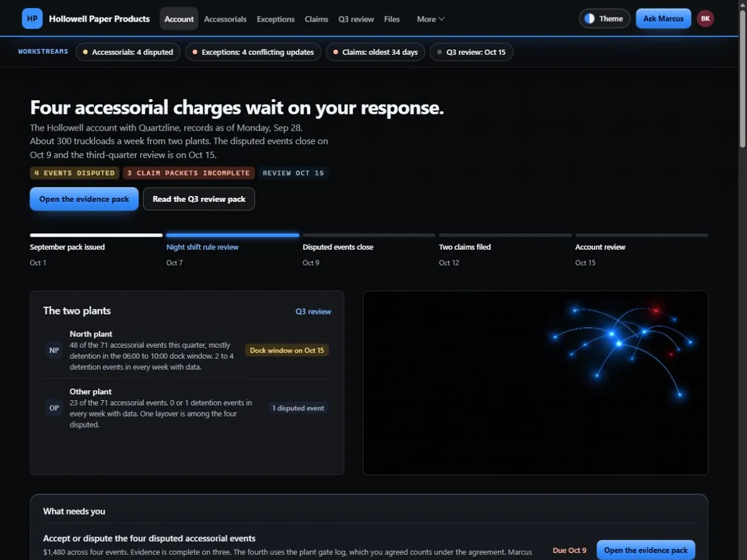Open the Accessorials: 4 disputed workstream chip

[128, 52]
